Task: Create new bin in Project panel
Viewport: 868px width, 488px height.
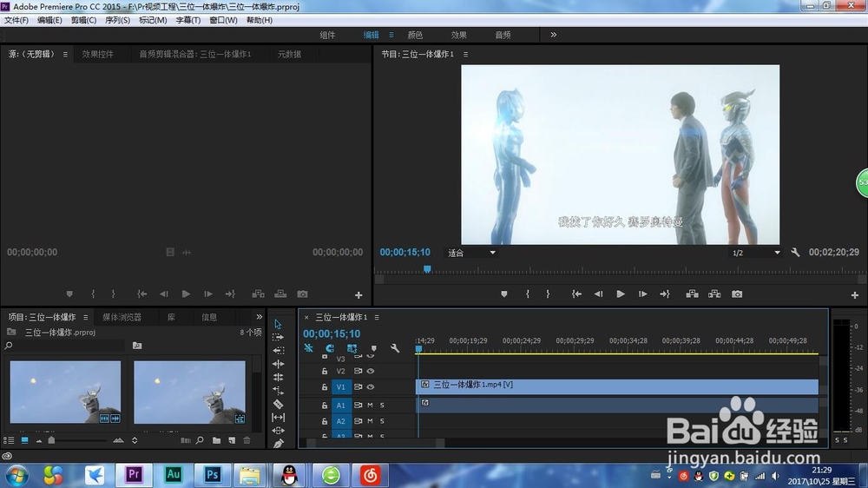Action: [x=216, y=440]
